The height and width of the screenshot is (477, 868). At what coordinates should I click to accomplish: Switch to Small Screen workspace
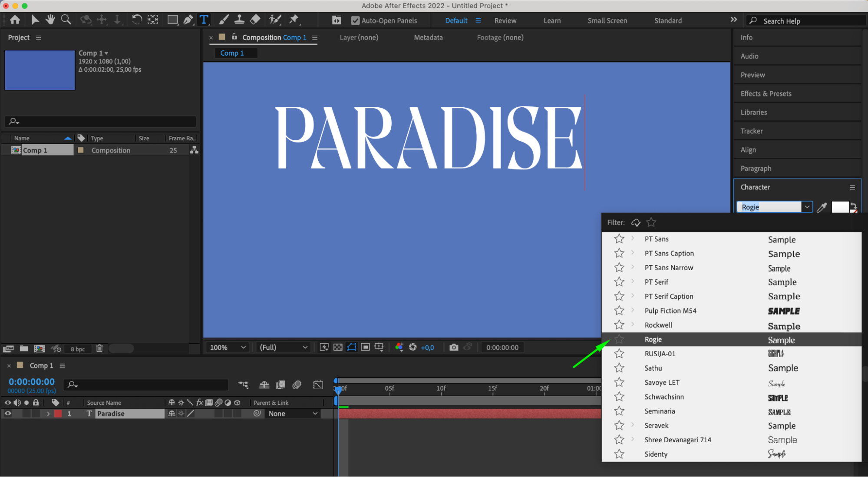pyautogui.click(x=607, y=20)
